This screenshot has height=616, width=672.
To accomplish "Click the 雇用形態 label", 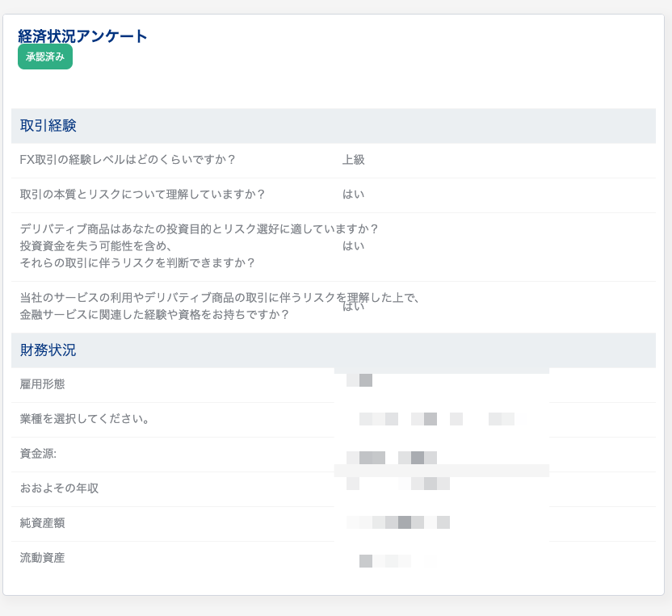I will pos(42,384).
